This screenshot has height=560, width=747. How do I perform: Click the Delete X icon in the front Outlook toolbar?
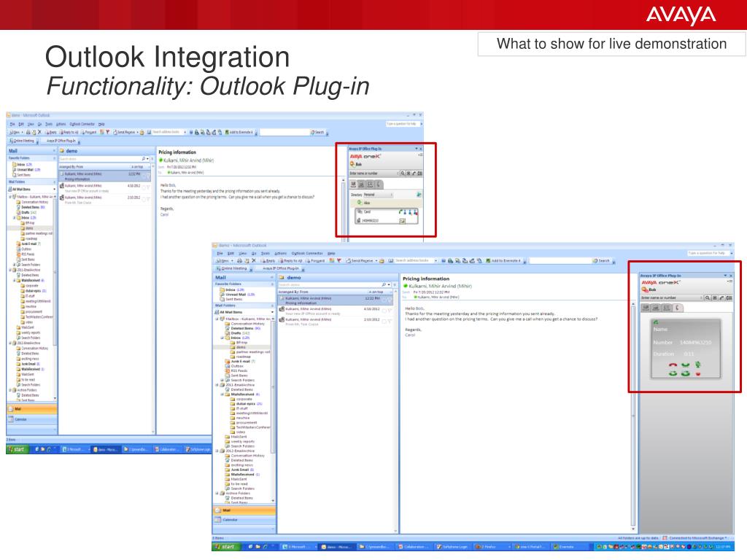point(253,261)
